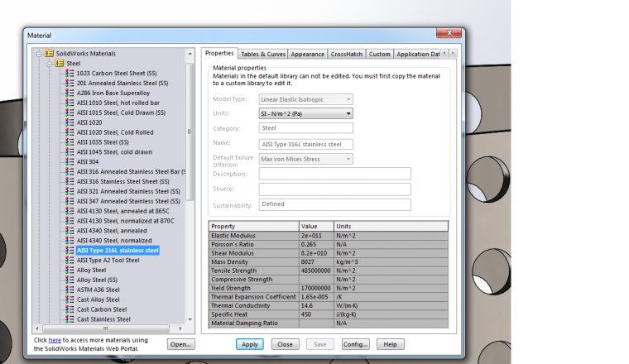Open the Default failure criterion dropdown
The image size is (629, 364).
(x=348, y=159)
